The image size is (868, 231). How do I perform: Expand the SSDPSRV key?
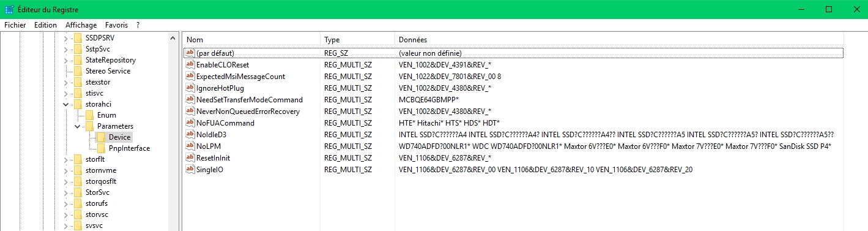coord(65,38)
